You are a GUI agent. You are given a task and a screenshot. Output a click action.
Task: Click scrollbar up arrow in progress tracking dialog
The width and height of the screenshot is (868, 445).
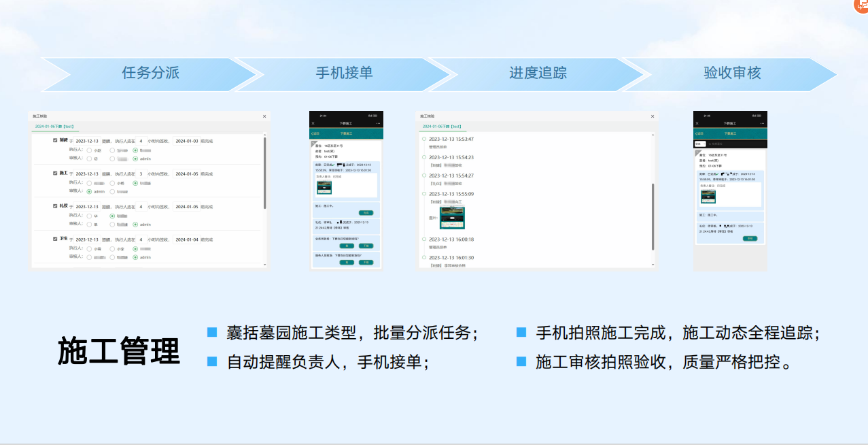(x=653, y=136)
